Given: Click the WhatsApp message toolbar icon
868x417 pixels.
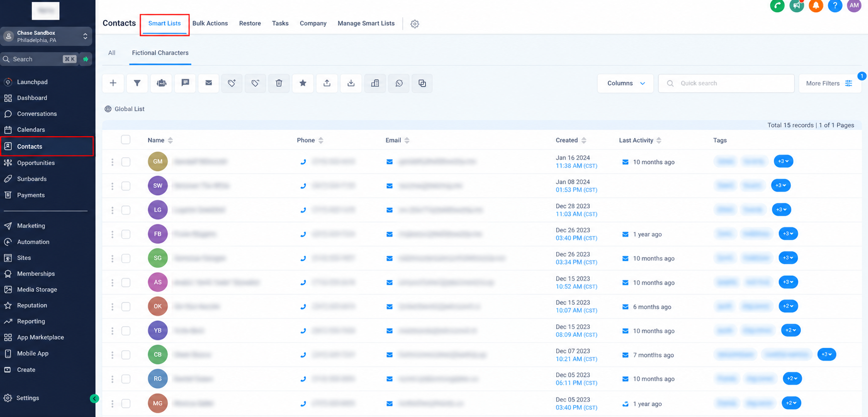Looking at the screenshot, I should [x=399, y=83].
